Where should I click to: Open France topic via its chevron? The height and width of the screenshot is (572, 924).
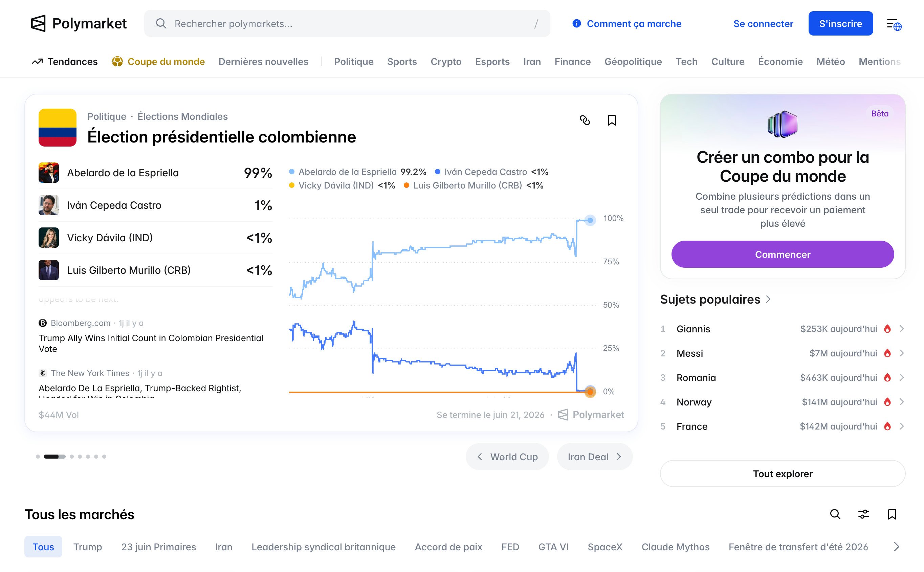click(x=902, y=426)
